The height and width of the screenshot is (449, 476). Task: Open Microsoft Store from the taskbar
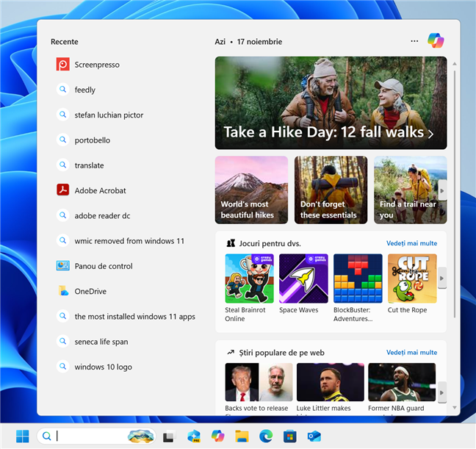(x=290, y=437)
